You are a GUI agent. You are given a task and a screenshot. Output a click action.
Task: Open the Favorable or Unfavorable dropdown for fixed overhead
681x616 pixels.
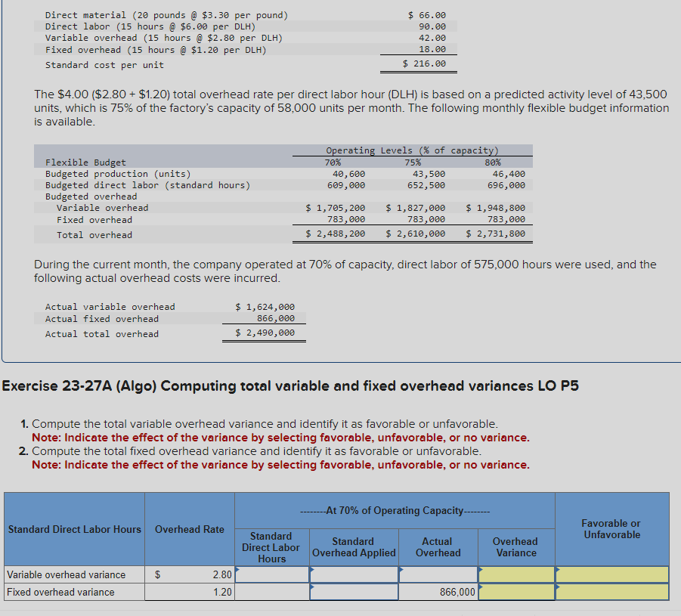click(611, 592)
